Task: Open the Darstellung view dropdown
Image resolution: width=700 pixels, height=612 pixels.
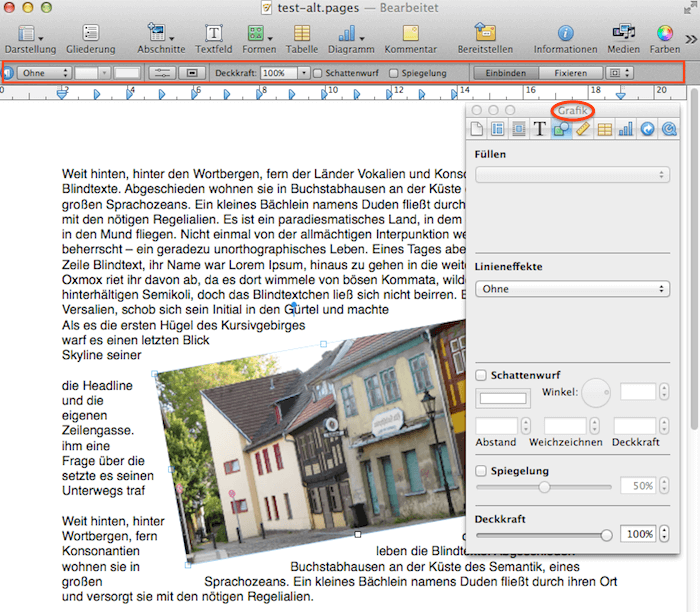Action: 26,34
